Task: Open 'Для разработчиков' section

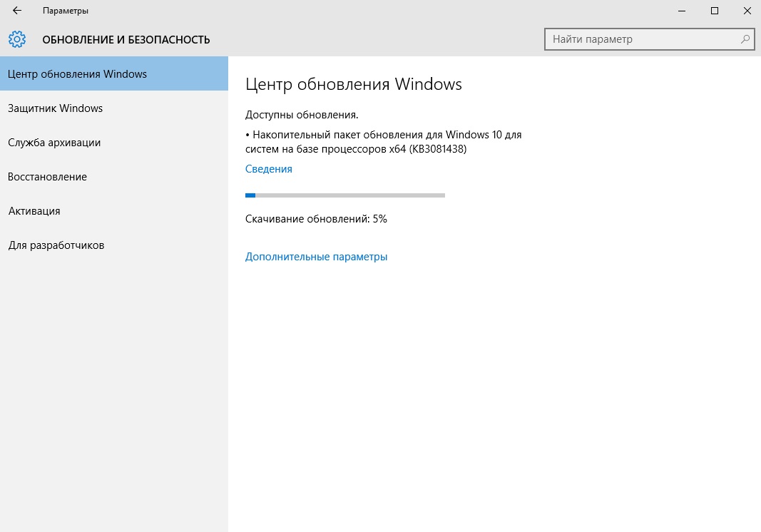Action: (114, 245)
